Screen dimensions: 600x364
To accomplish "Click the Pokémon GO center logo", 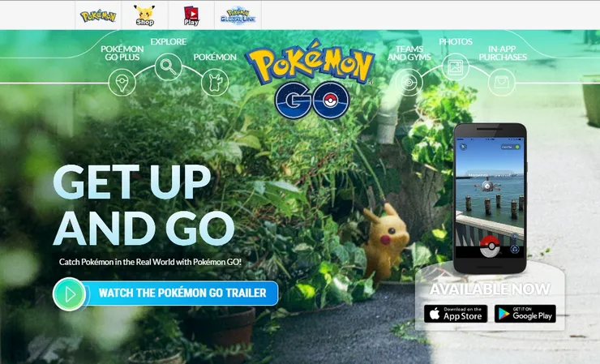I will pos(311,79).
